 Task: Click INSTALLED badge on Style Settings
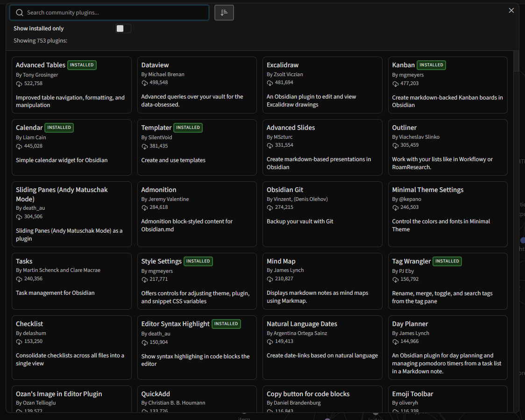198,261
